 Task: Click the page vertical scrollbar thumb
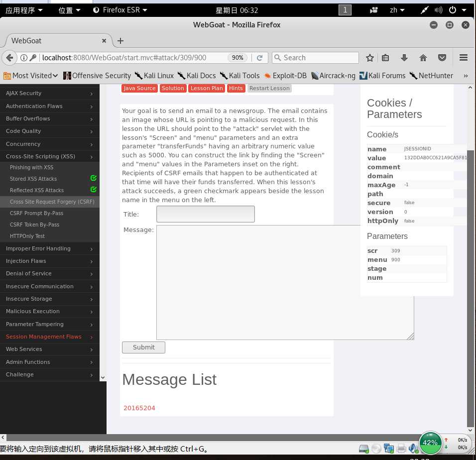(x=470, y=288)
